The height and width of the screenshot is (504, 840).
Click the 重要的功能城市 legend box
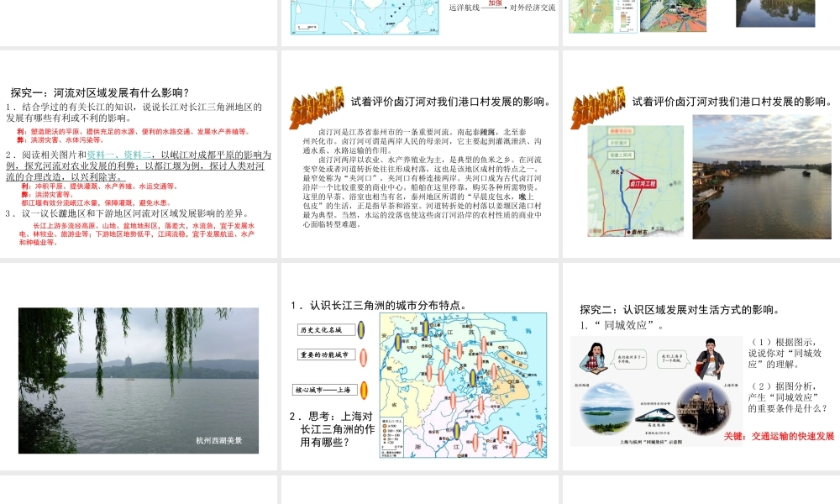(x=326, y=354)
